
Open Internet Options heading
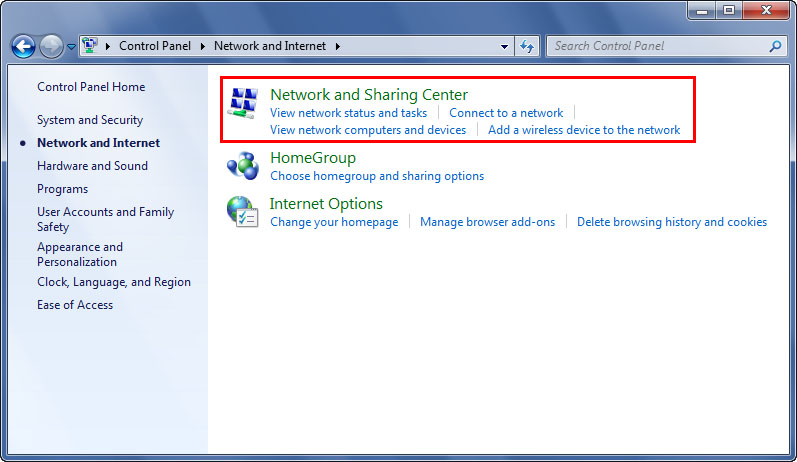coord(326,204)
